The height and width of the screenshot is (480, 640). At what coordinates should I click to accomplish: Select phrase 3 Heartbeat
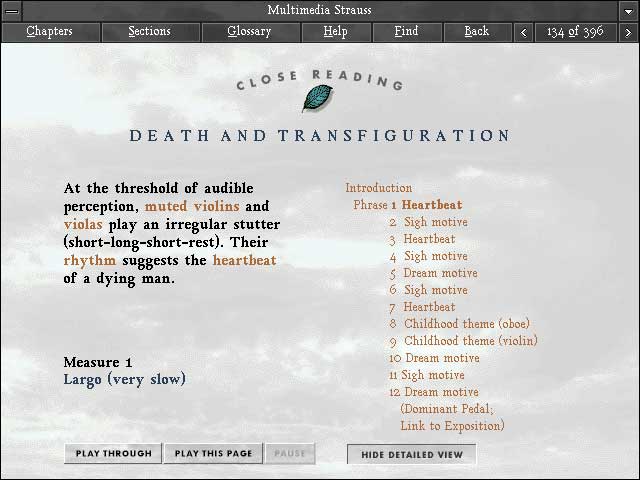[422, 239]
